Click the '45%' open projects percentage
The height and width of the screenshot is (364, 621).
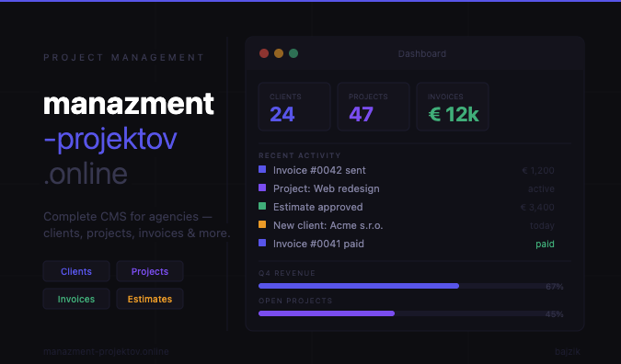point(555,314)
